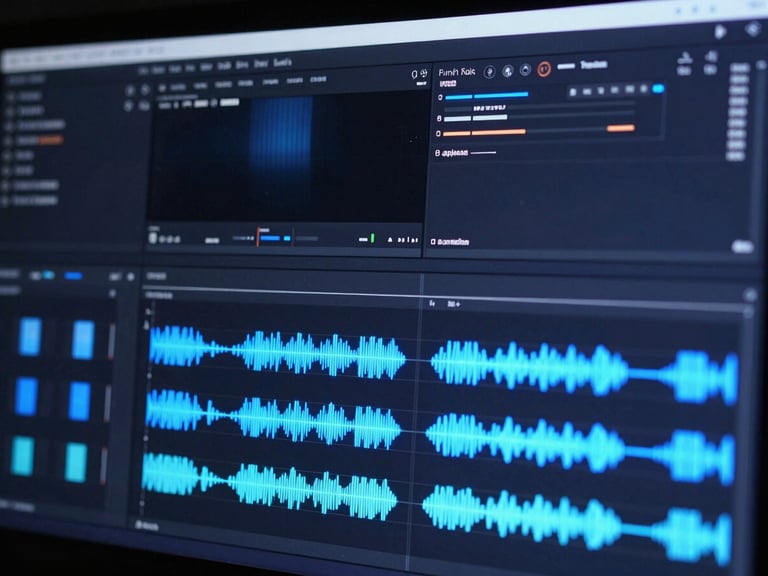Click the vertical playhead line in the waveform timeline
This screenshot has height=576, width=768.
415,421
